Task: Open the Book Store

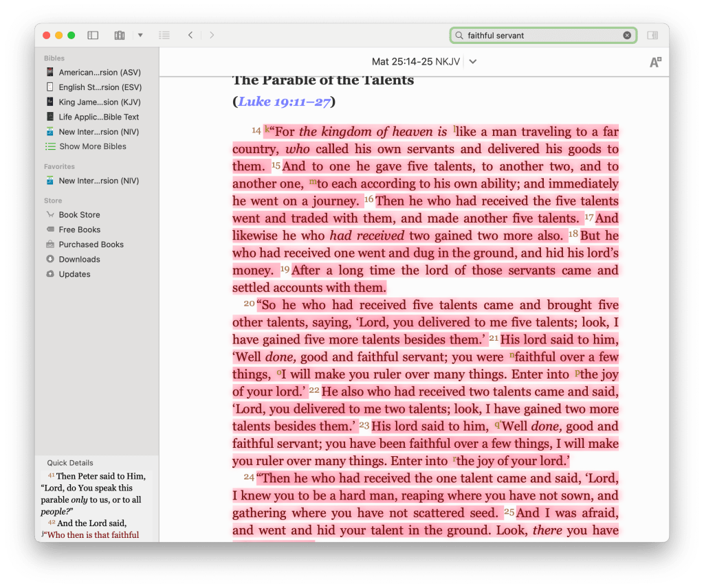Action: point(79,215)
